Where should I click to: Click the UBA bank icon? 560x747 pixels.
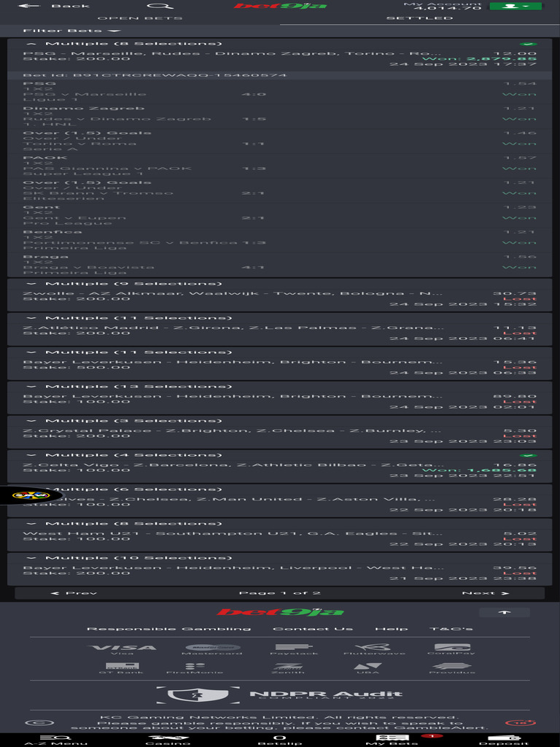tap(367, 668)
